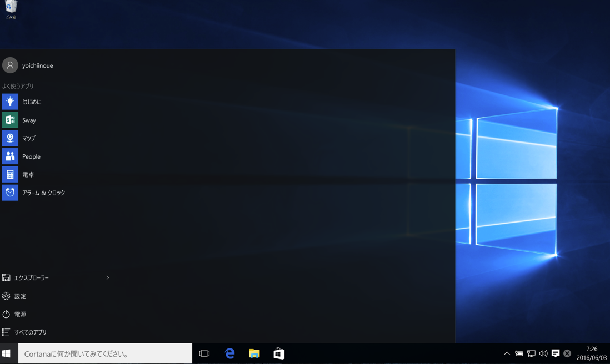Launch the People app icon
Image resolution: width=610 pixels, height=364 pixels.
coord(10,156)
